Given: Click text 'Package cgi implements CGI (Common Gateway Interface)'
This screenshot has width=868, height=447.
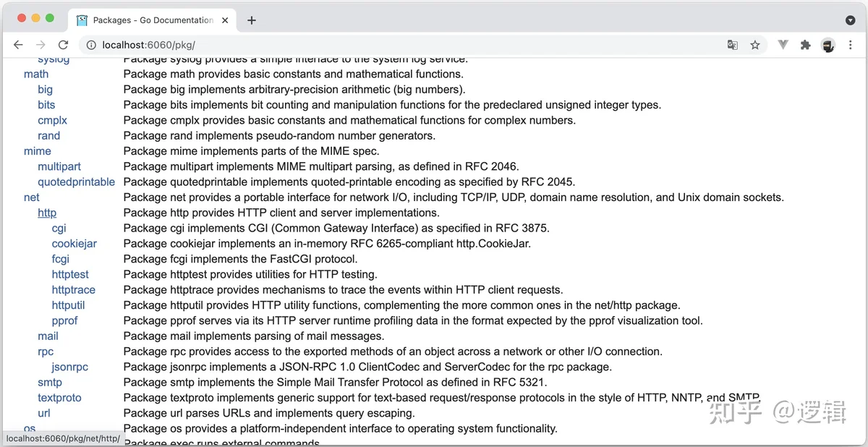Looking at the screenshot, I should 271,228.
